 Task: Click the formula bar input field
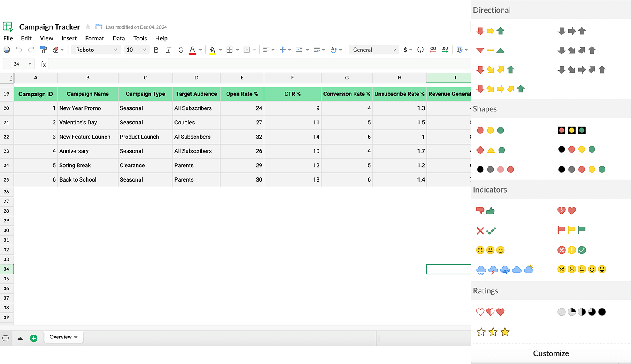tap(252, 64)
